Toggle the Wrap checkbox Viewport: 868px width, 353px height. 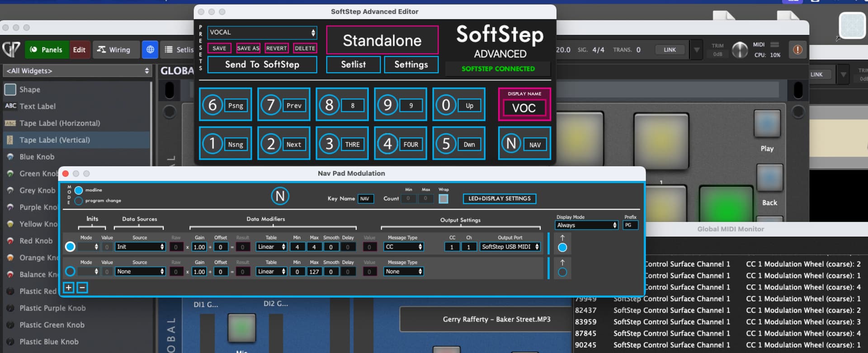coord(443,199)
